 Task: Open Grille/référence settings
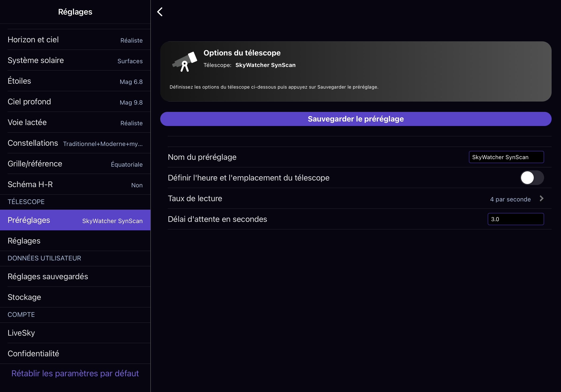click(x=75, y=164)
